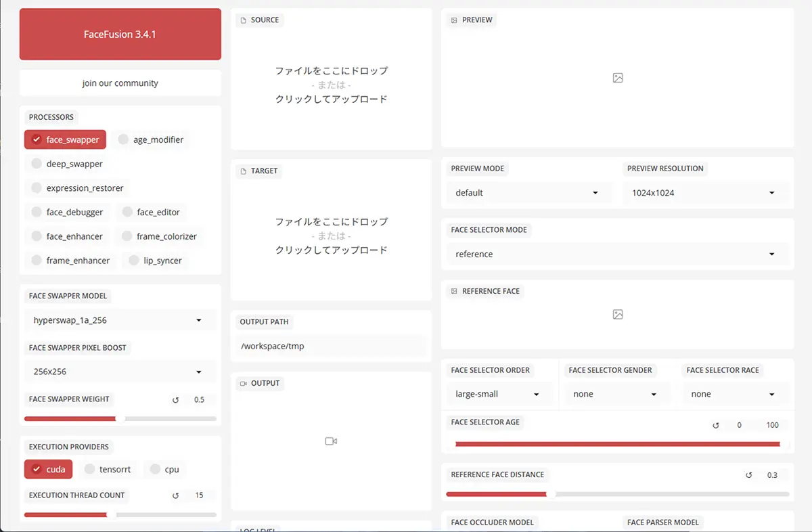Click the FACE SELECTOR AGE slider track
Image resolution: width=812 pixels, height=532 pixels.
point(617,443)
